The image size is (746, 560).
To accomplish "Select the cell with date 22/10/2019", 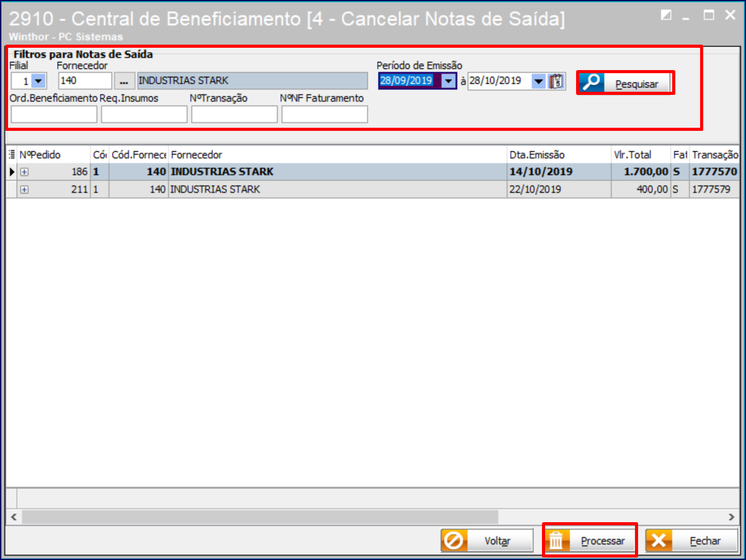I will pyautogui.click(x=559, y=190).
